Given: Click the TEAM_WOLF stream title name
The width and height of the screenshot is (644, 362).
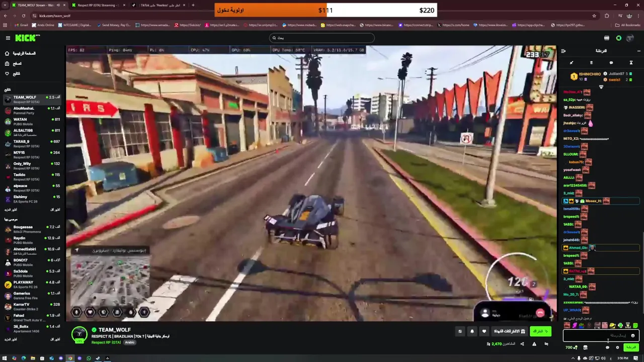Looking at the screenshot, I should (115, 330).
